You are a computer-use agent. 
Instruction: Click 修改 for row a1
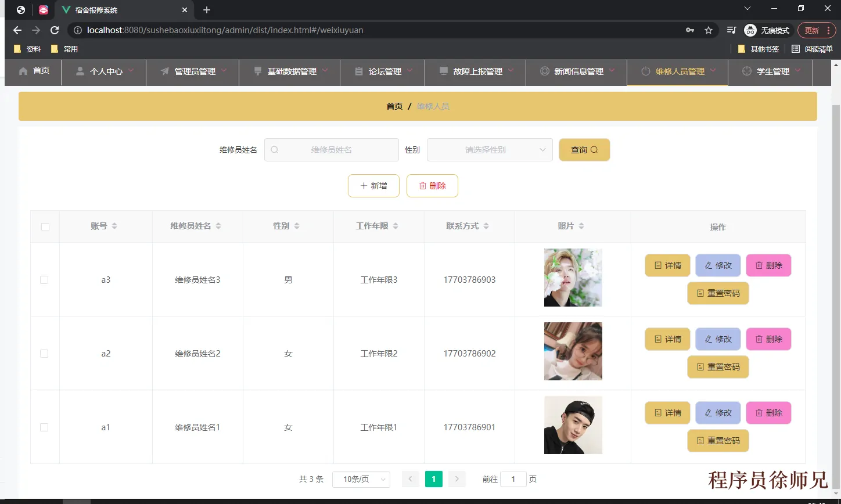coord(718,413)
